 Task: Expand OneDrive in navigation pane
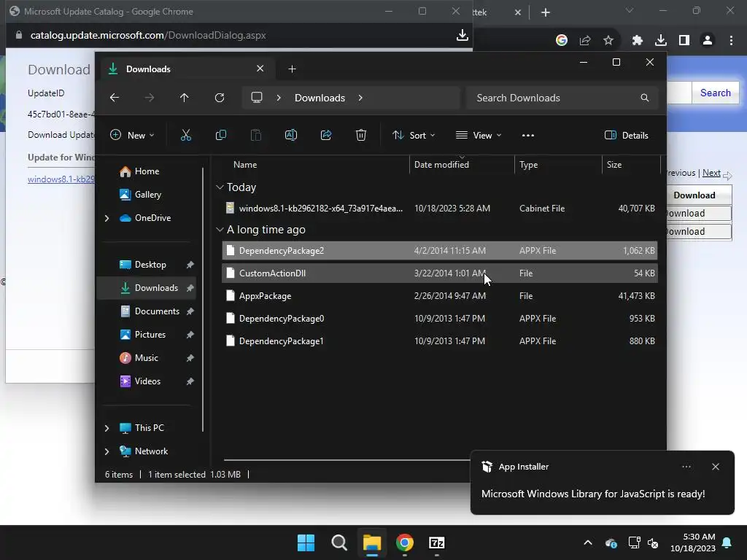click(107, 218)
